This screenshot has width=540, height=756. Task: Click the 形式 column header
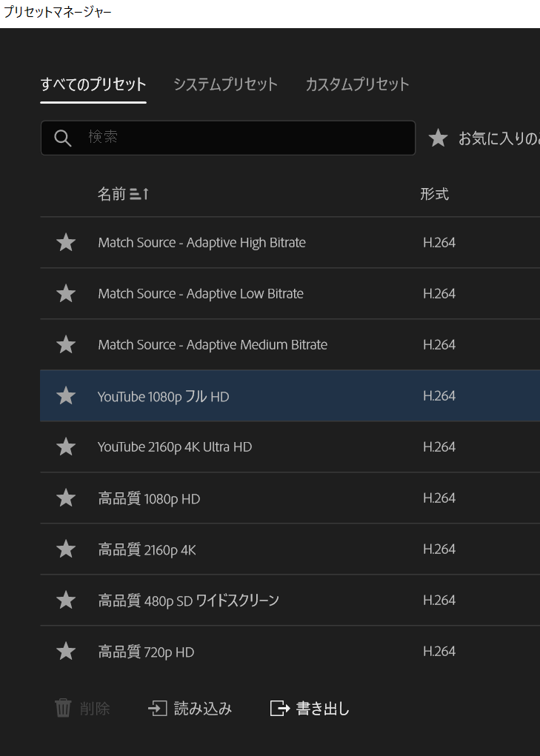click(x=434, y=194)
